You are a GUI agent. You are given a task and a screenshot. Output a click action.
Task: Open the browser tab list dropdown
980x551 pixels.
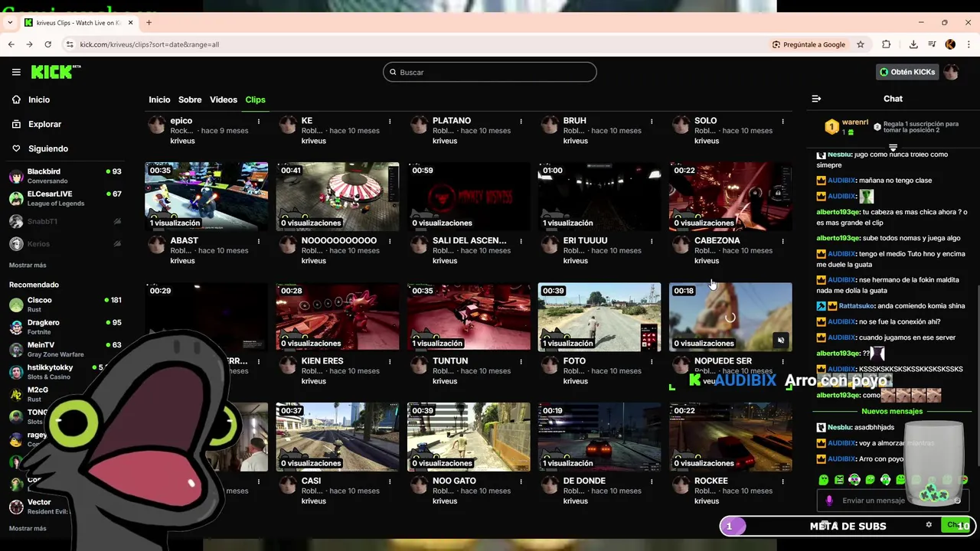point(10,22)
